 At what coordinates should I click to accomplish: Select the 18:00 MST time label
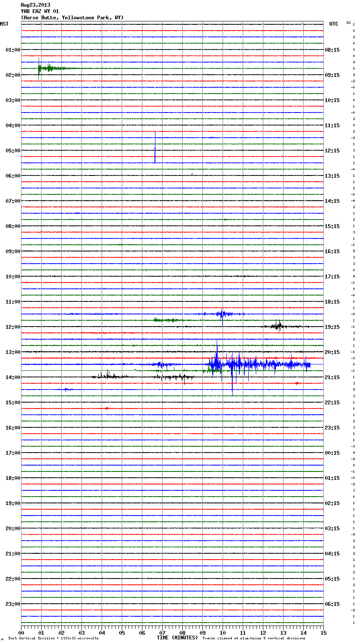(13, 478)
